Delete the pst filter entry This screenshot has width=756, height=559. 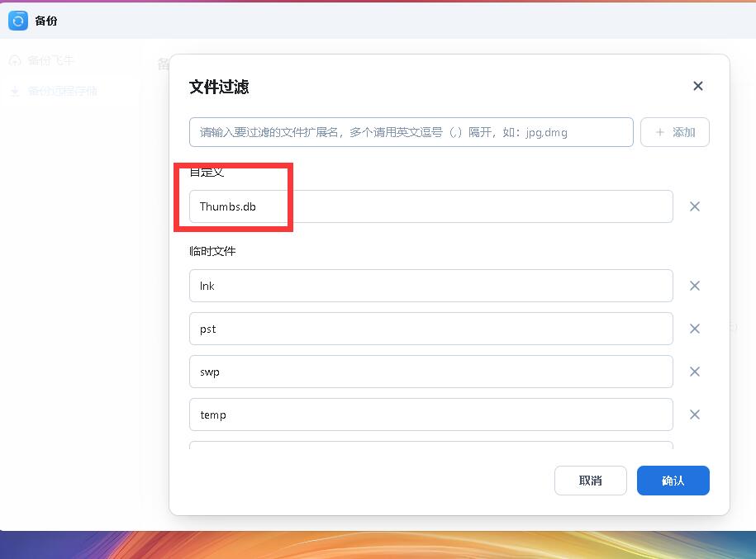tap(695, 329)
